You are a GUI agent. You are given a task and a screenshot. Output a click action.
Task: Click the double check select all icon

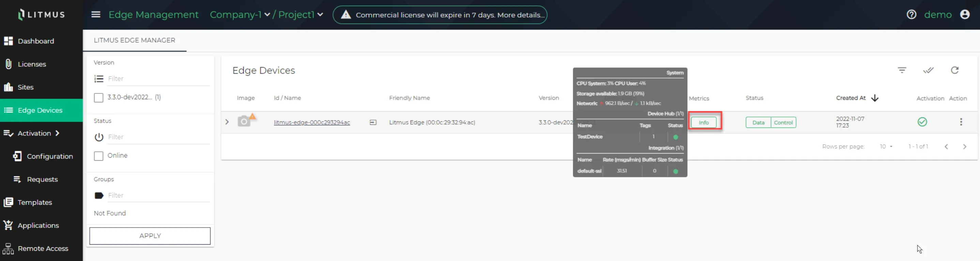928,70
